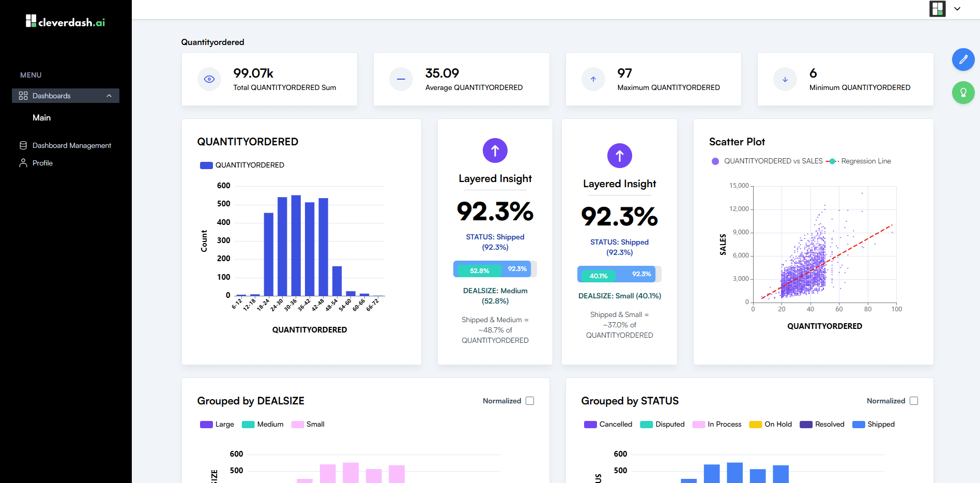This screenshot has width=980, height=483.
Task: Click the up arrow icon on the Maximum card
Action: coord(593,79)
